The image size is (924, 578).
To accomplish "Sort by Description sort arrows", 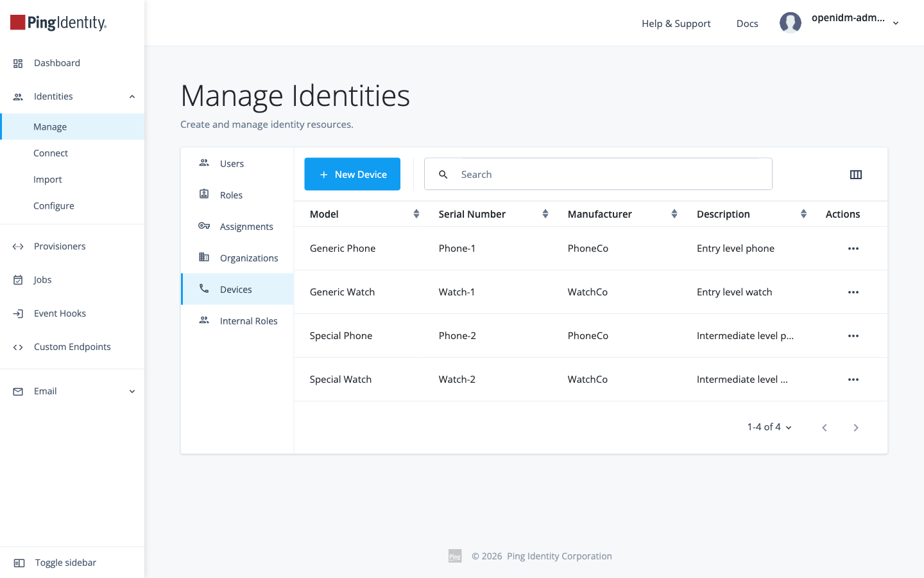I will [x=803, y=214].
